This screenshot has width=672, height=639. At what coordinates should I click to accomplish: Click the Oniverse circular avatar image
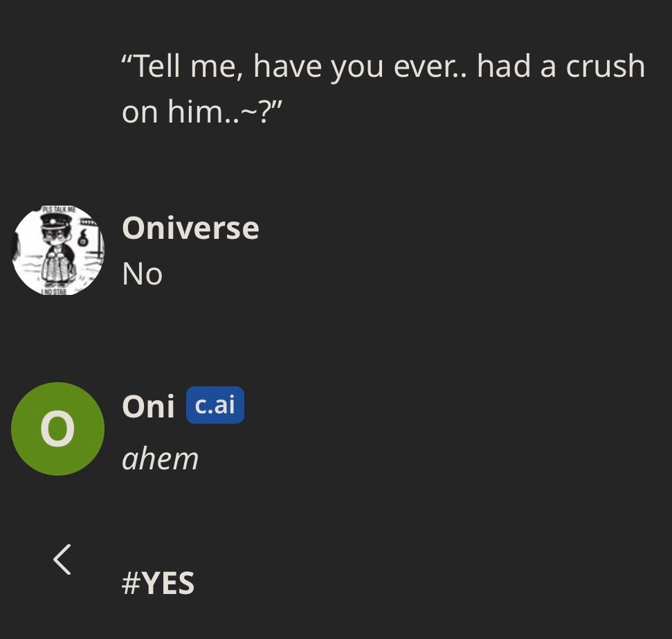pyautogui.click(x=58, y=250)
